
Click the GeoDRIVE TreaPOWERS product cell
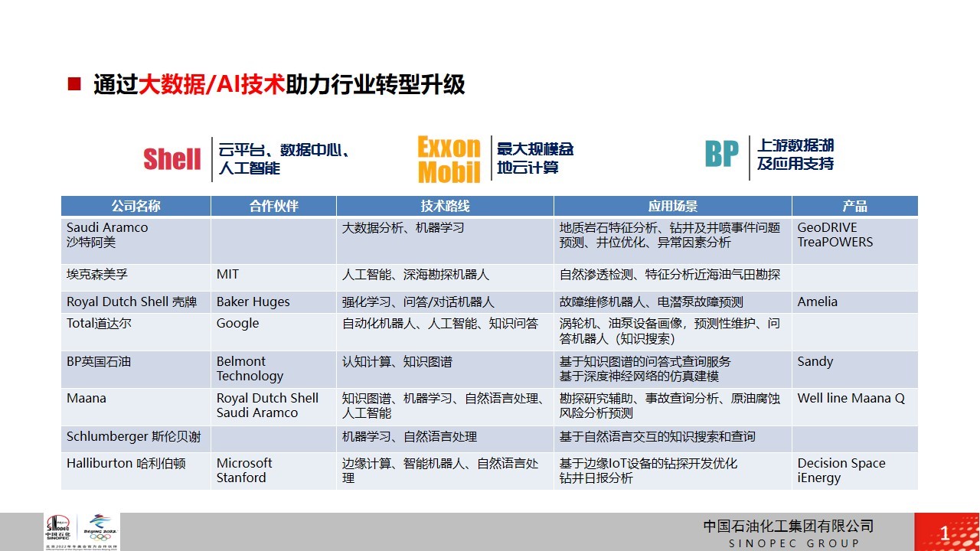pyautogui.click(x=855, y=241)
